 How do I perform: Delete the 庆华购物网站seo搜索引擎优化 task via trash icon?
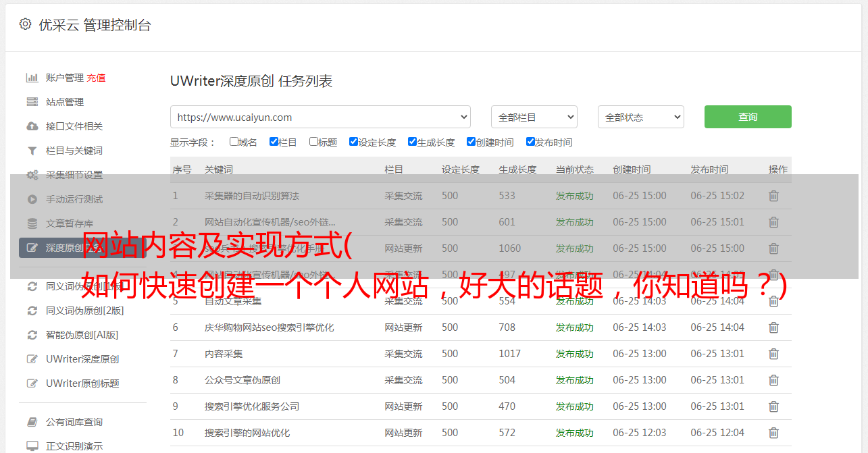tap(773, 327)
